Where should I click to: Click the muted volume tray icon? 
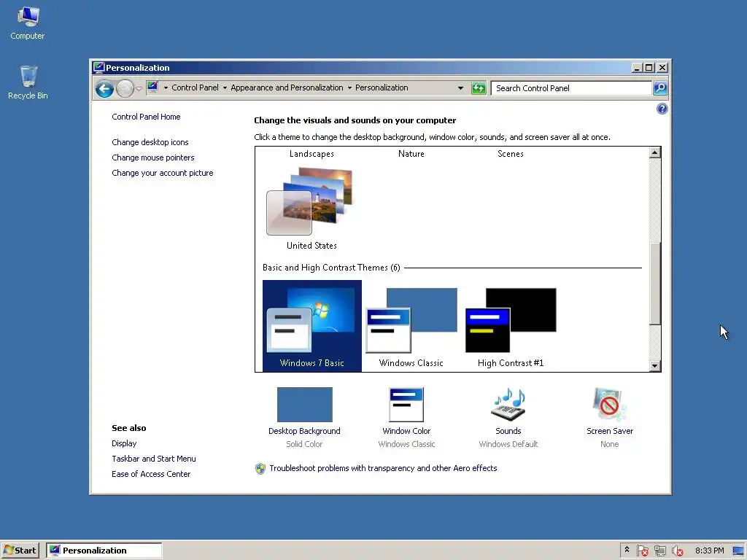(x=677, y=551)
